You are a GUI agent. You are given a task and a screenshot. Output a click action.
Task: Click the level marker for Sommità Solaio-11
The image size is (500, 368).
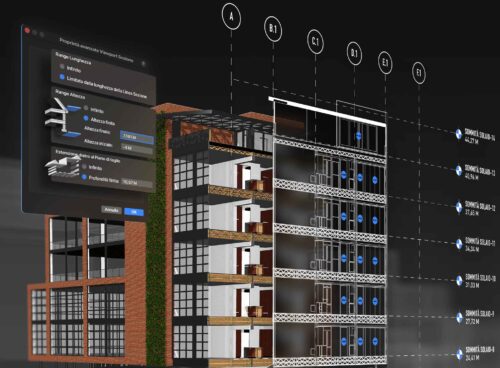click(460, 244)
